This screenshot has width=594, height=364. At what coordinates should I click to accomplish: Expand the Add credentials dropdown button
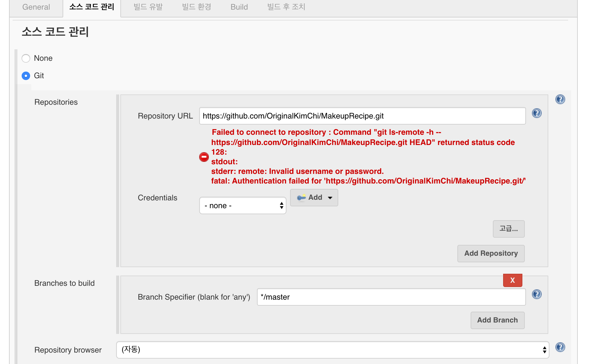point(314,198)
